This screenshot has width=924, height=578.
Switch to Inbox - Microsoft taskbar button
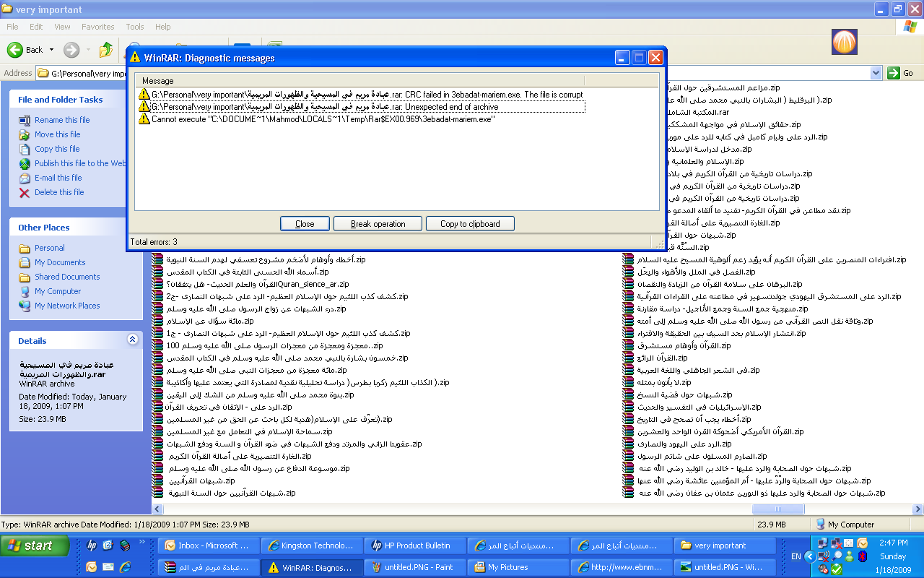(209, 545)
